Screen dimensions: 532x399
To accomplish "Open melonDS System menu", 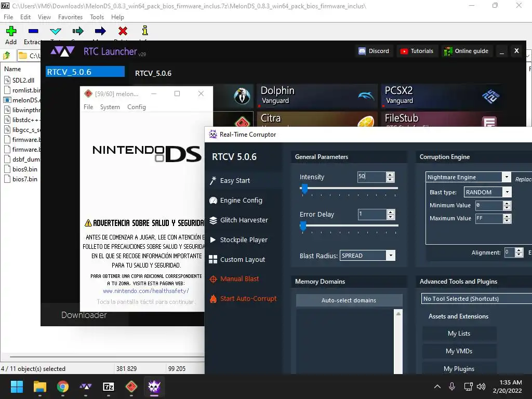I will [110, 107].
